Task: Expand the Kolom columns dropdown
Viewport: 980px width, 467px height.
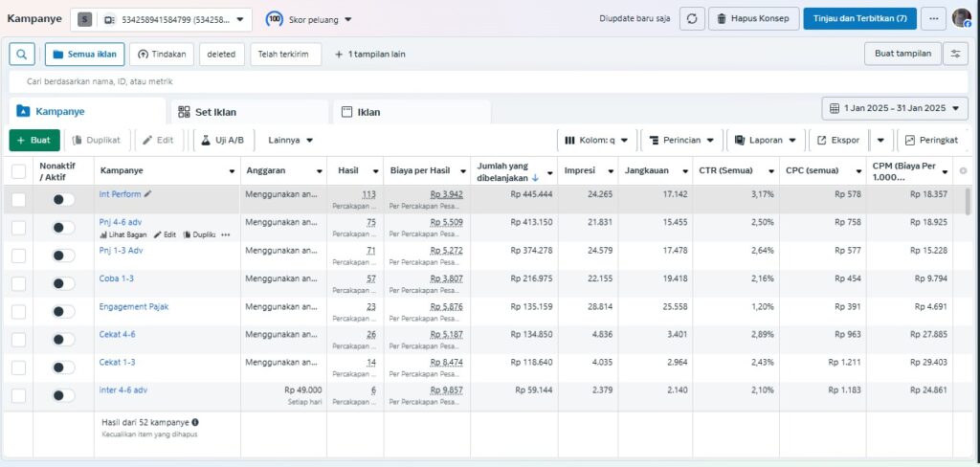Action: pos(596,140)
